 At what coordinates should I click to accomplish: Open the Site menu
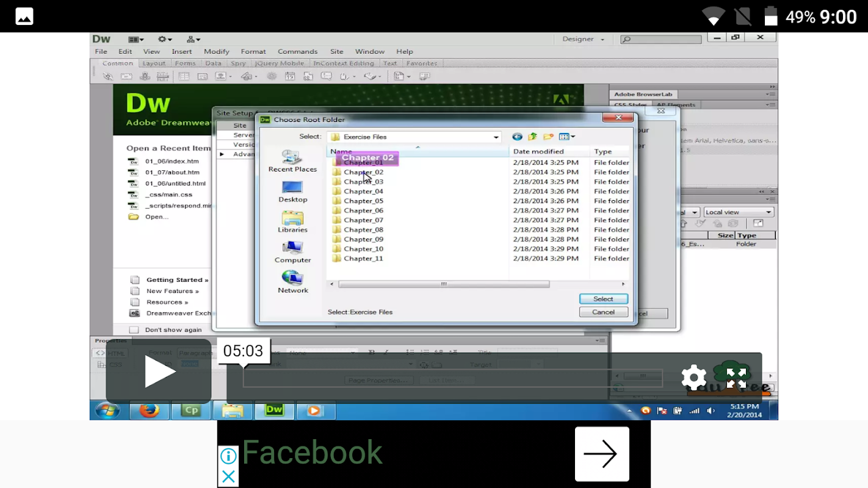337,52
